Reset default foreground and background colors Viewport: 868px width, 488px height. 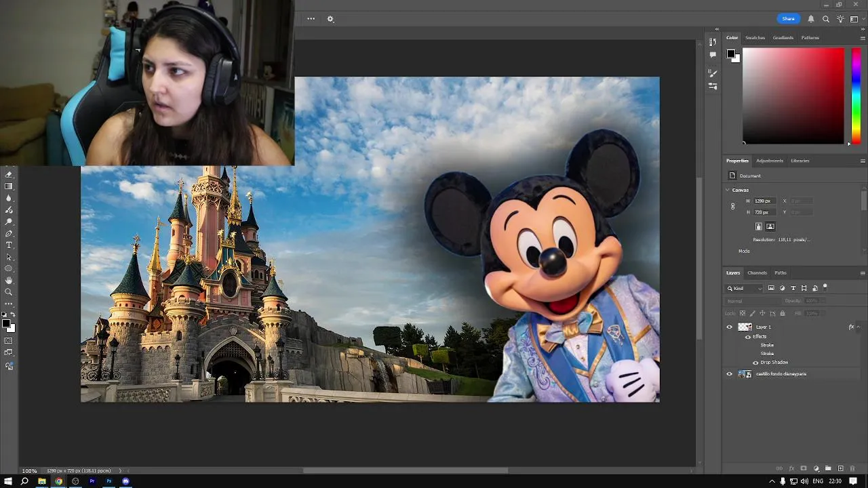pyautogui.click(x=5, y=315)
